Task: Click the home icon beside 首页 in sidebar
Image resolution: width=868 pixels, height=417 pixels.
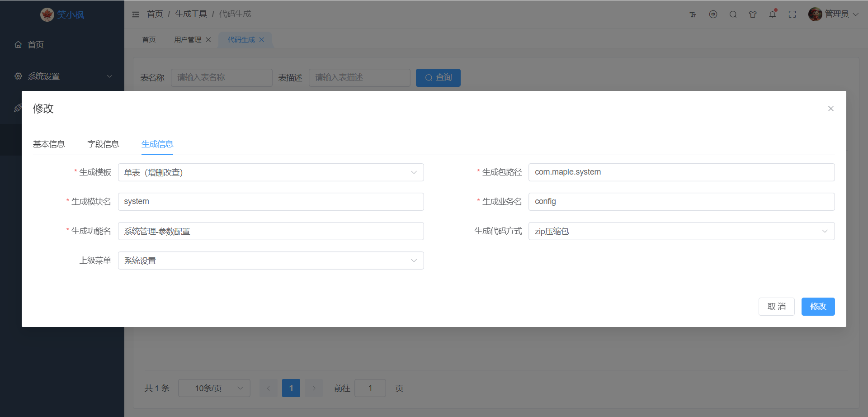Action: [x=18, y=44]
